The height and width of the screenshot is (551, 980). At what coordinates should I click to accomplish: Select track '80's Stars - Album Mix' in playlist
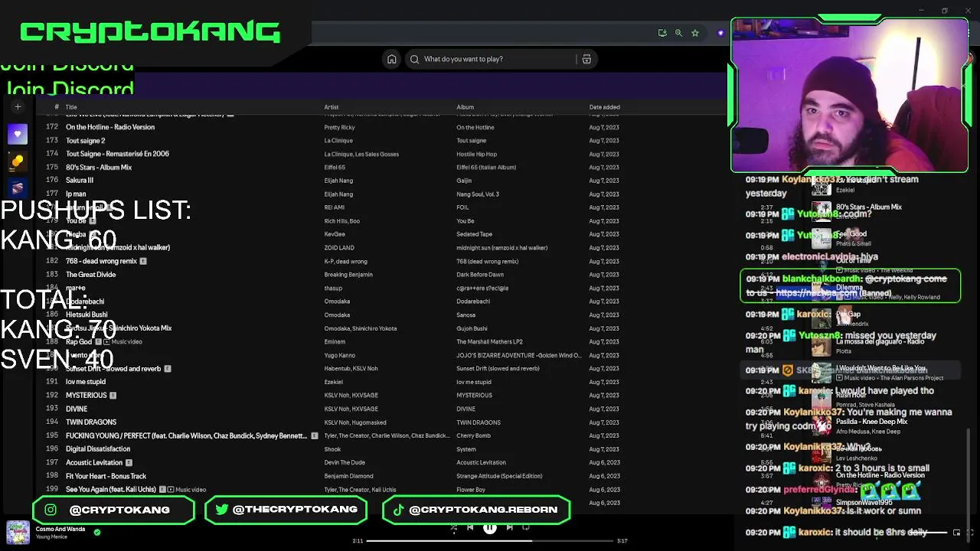(99, 168)
